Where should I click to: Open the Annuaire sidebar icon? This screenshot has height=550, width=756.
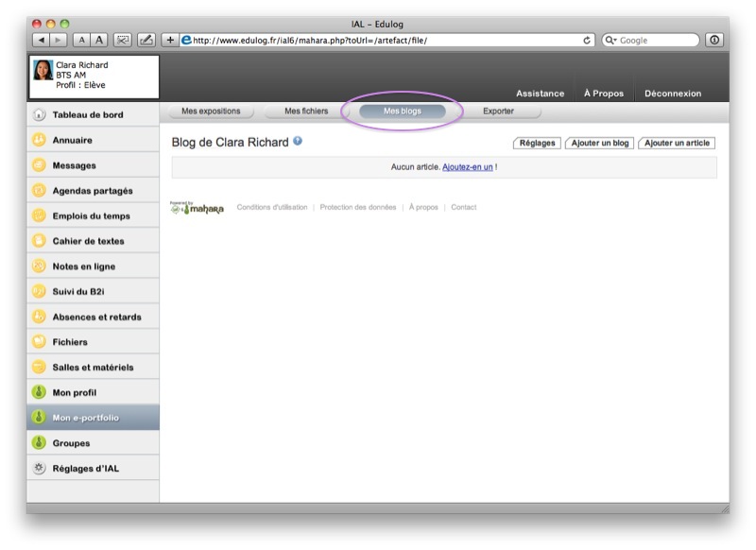coord(39,140)
